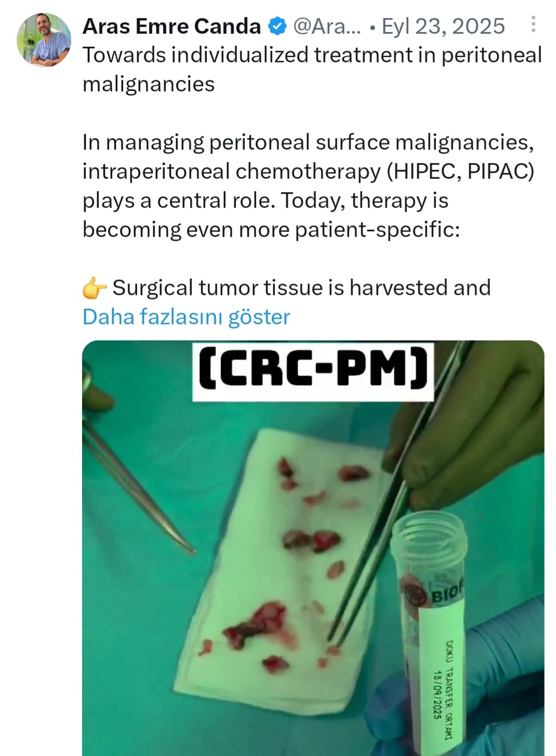This screenshot has height=756, width=556.
Task: Open the truncated @Ara... handle link
Action: [x=327, y=26]
